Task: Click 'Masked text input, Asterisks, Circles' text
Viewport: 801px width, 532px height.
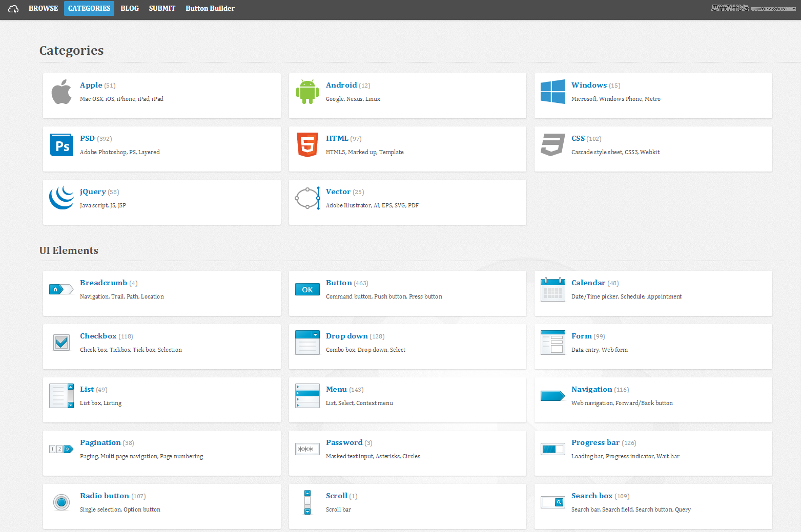Action: [x=373, y=456]
